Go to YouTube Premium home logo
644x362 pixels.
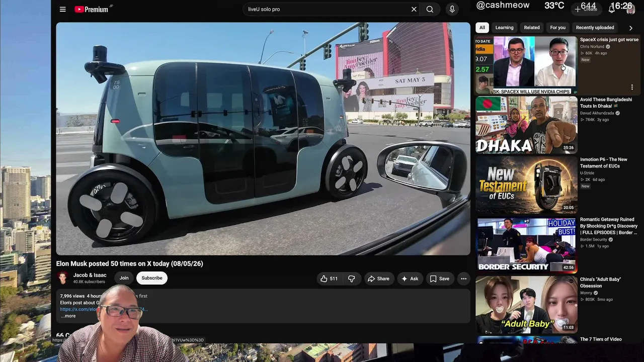pos(91,9)
